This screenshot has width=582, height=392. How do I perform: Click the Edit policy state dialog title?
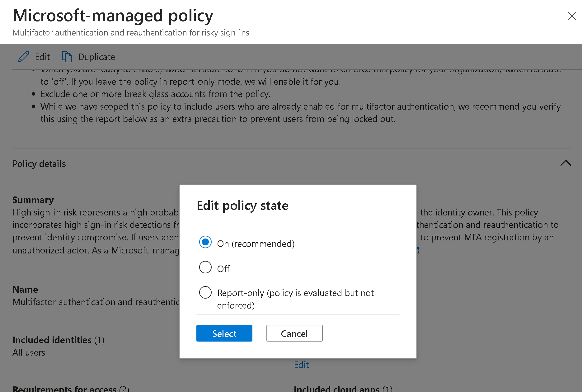(x=242, y=205)
